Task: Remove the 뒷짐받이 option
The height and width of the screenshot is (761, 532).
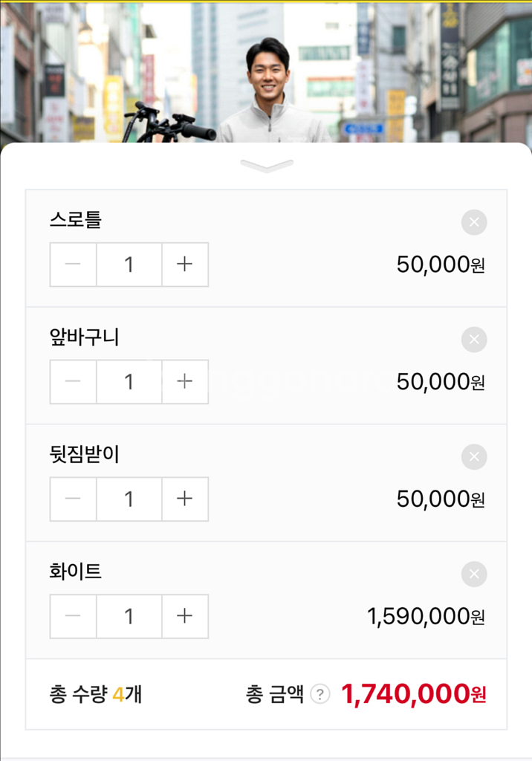Action: [x=473, y=457]
